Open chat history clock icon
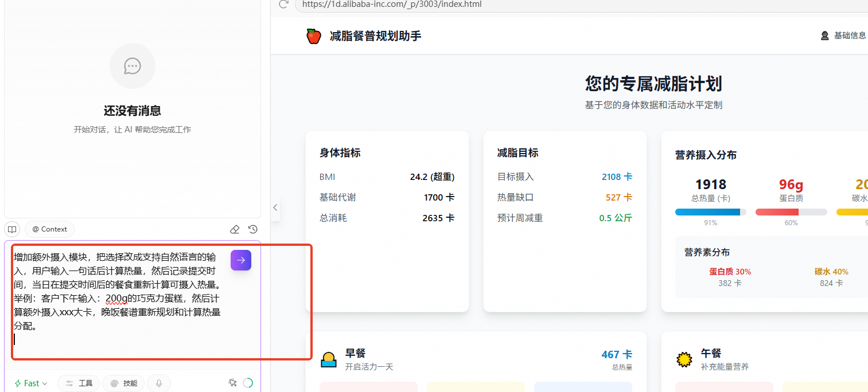868x392 pixels. [x=253, y=229]
